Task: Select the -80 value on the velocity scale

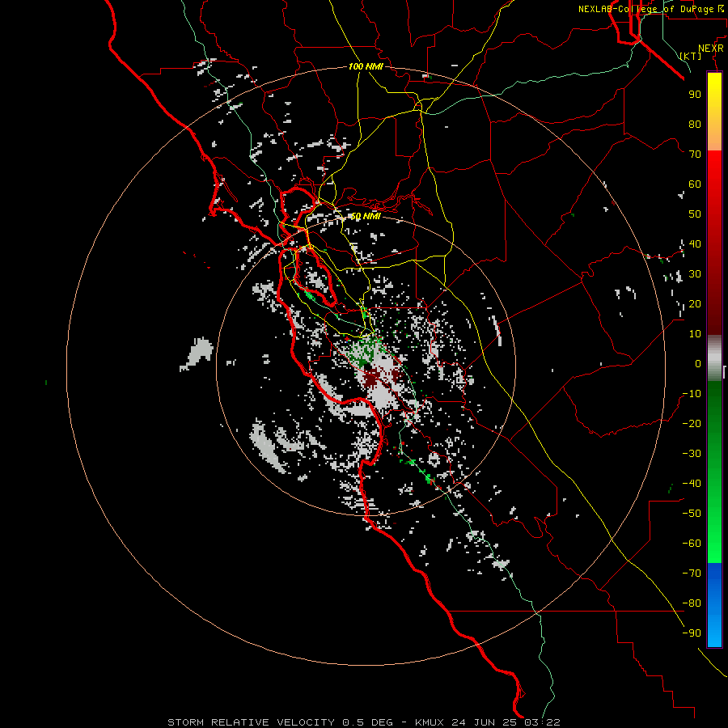Action: point(692,603)
